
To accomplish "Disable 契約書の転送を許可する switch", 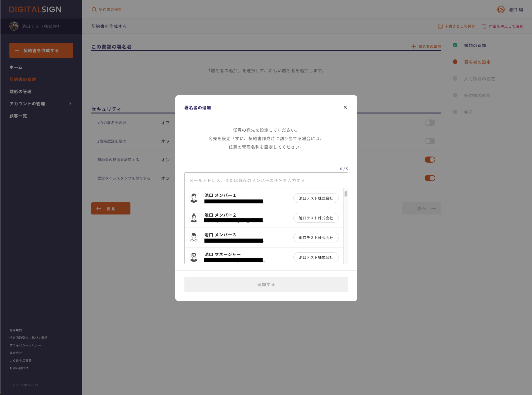I will [430, 160].
